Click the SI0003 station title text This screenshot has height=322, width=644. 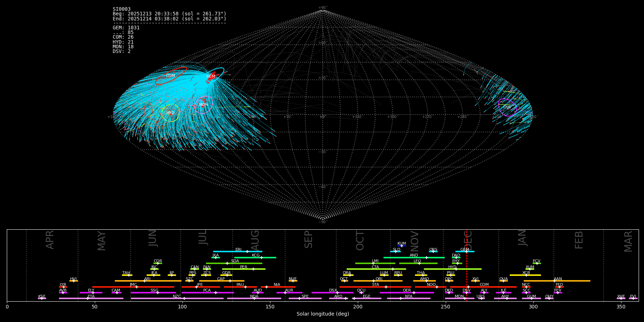(122, 9)
